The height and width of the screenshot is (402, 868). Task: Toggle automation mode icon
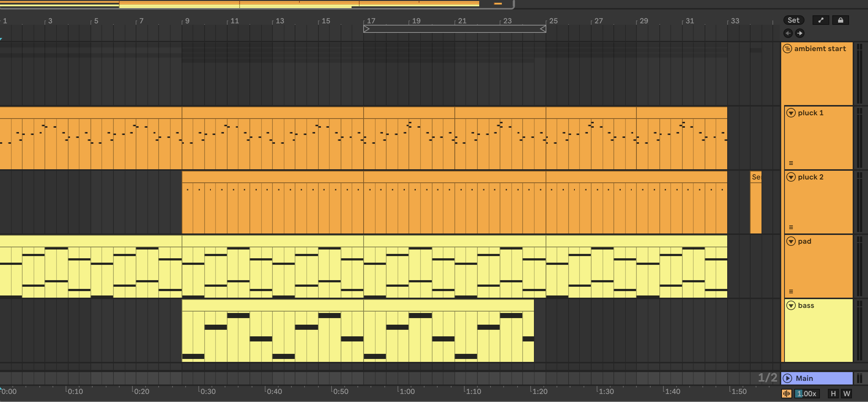821,20
